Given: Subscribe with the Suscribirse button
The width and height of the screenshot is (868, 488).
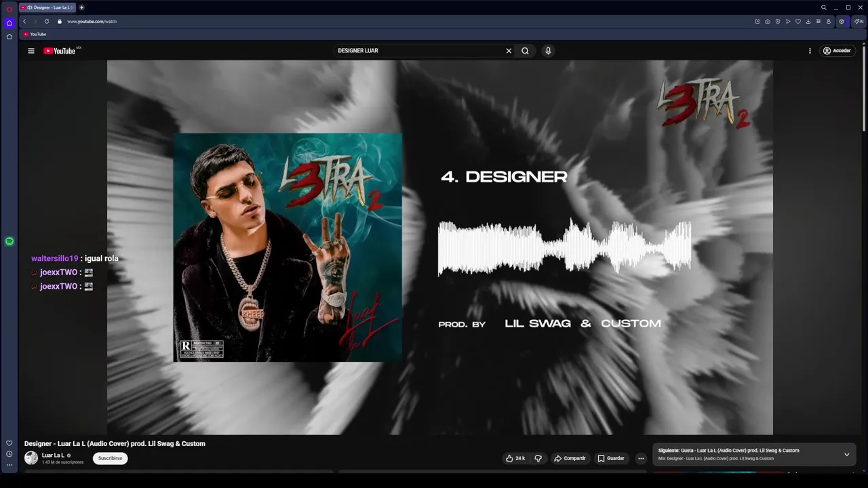Looking at the screenshot, I should point(110,458).
